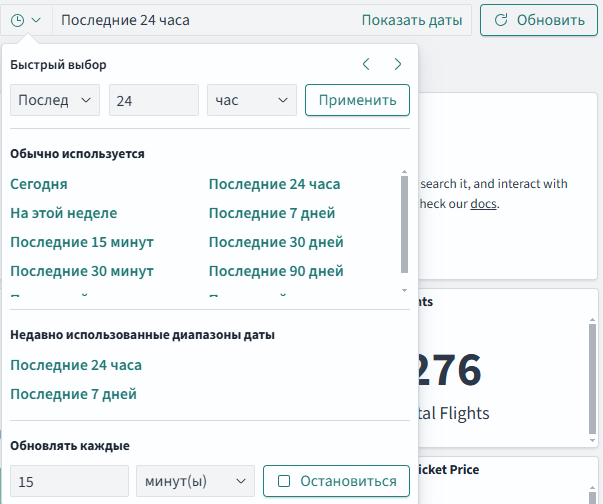Choose На этой неделе range

(x=63, y=213)
